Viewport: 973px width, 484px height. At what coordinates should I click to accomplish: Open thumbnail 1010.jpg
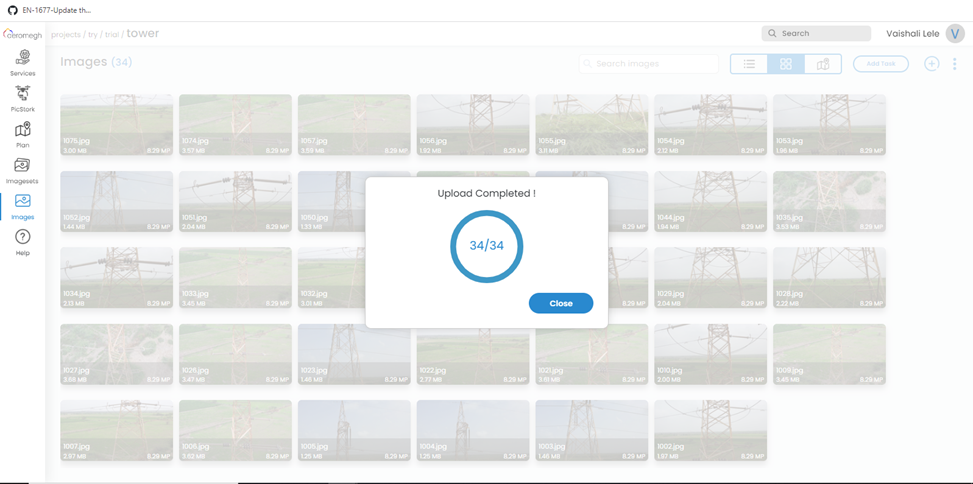click(x=711, y=354)
